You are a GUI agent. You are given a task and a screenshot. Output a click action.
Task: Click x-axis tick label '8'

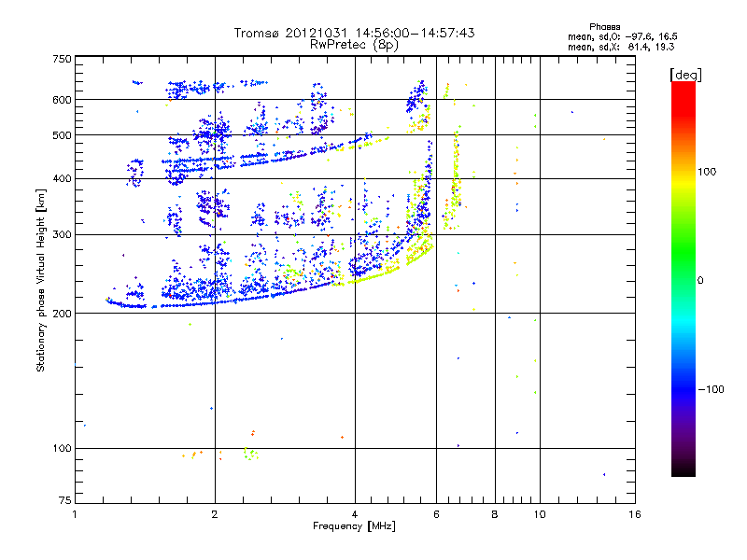[495, 514]
